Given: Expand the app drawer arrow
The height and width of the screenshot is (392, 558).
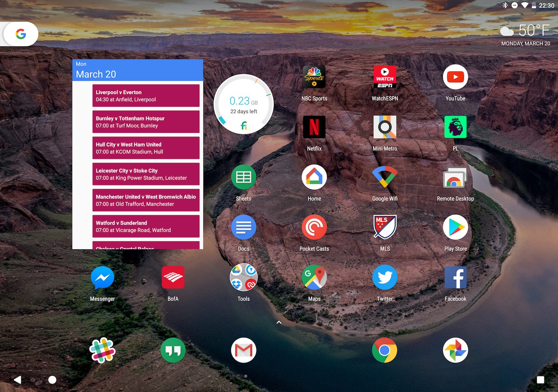Looking at the screenshot, I should pos(279,322).
